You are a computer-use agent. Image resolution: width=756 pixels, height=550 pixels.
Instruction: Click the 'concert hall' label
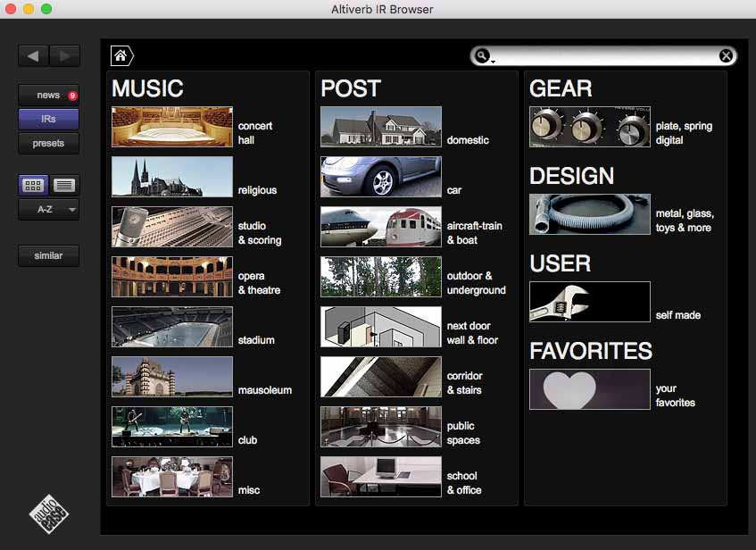click(x=255, y=133)
